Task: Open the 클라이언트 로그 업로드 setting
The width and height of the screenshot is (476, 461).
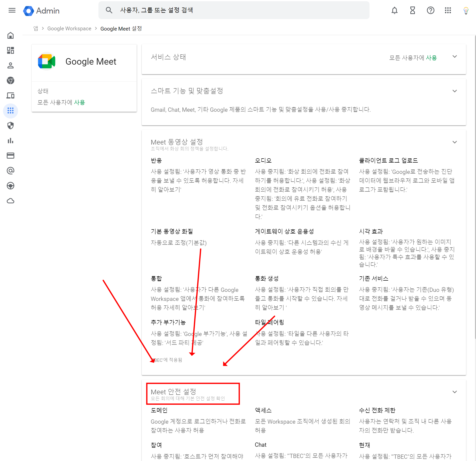Action: (x=388, y=160)
